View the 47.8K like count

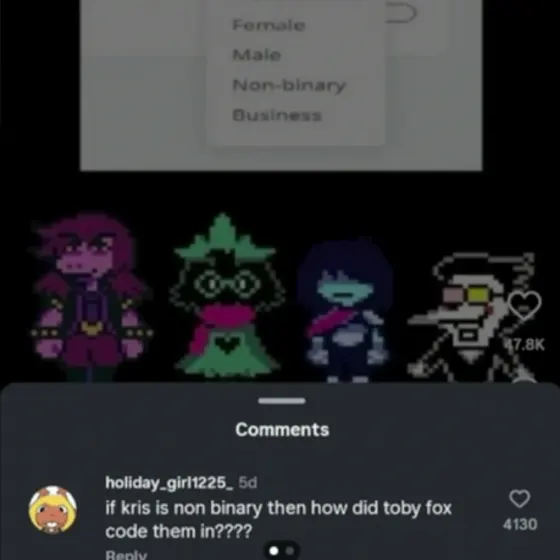point(524,345)
